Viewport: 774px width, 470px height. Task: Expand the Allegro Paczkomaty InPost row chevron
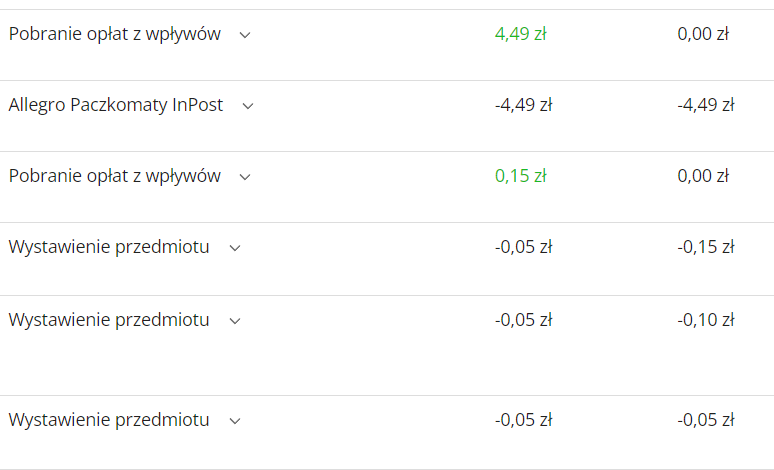pos(248,106)
